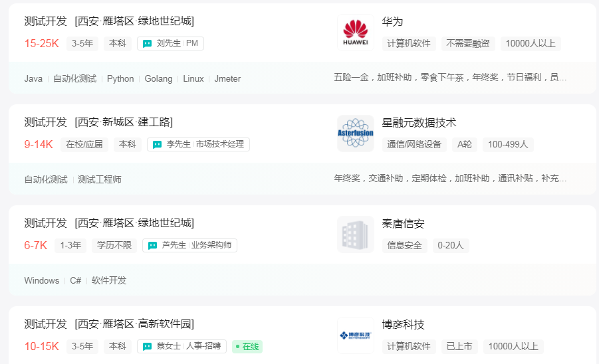This screenshot has width=599, height=364.
Task: Click the 测试工程师 skill keyword
Action: tap(100, 179)
